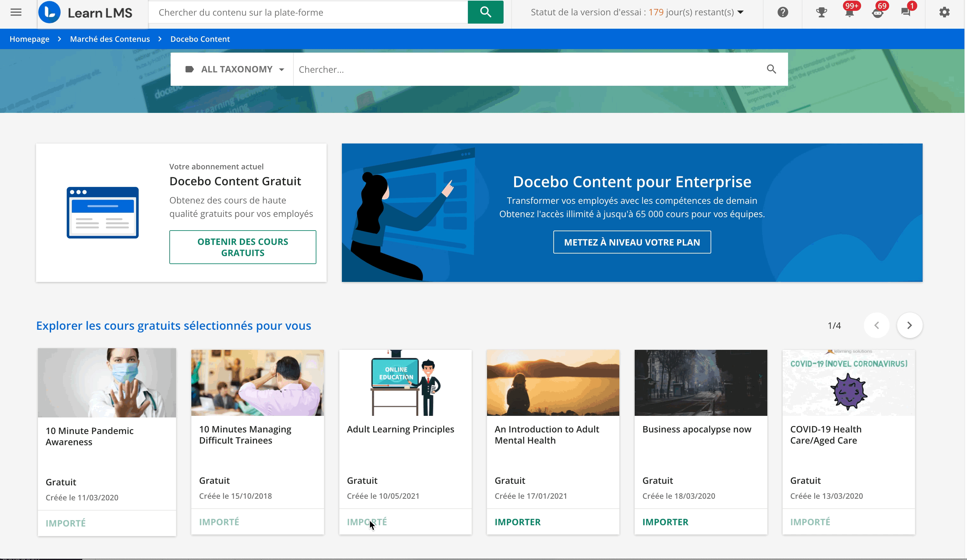Click the Docebo Content pour Enterprise heading
The height and width of the screenshot is (560, 967).
tap(632, 182)
